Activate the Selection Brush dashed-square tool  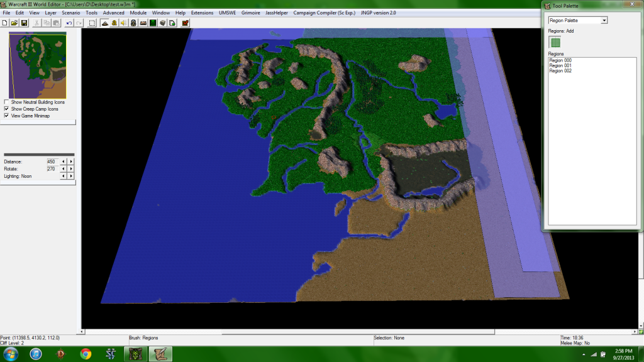pyautogui.click(x=92, y=23)
